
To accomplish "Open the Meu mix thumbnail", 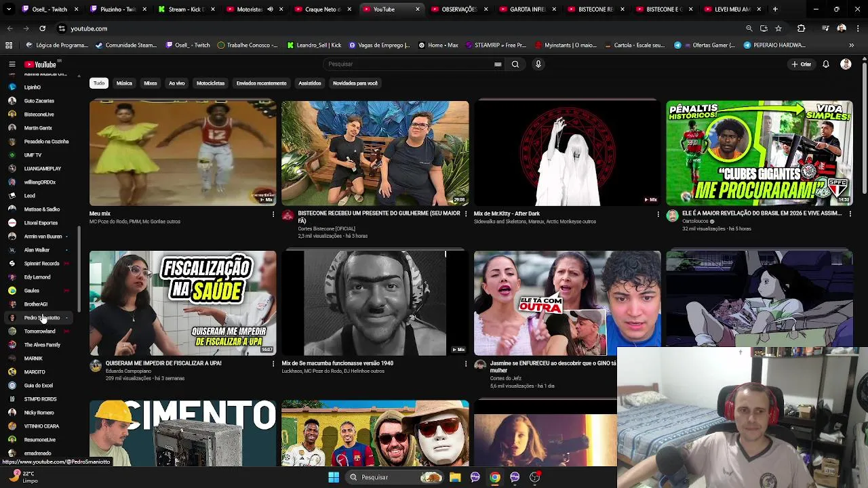I will pyautogui.click(x=183, y=153).
